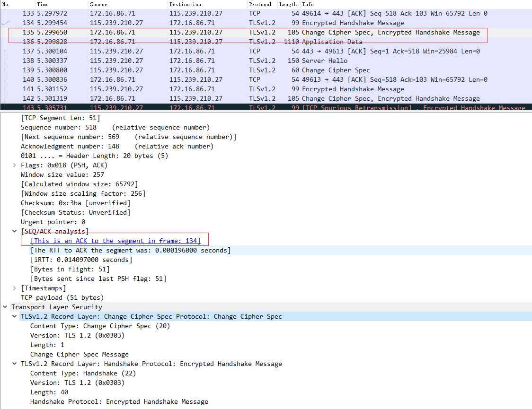Sort packets by the Time column header

pos(62,4)
